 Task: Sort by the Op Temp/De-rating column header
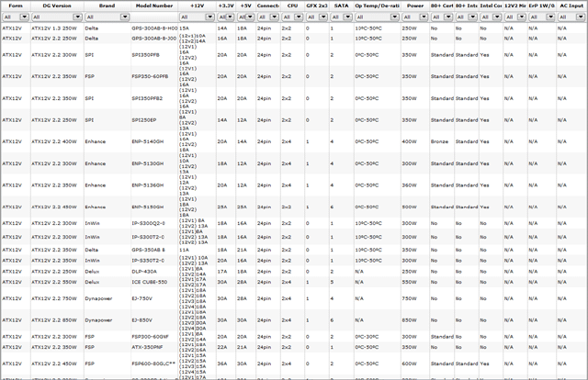pyautogui.click(x=377, y=6)
